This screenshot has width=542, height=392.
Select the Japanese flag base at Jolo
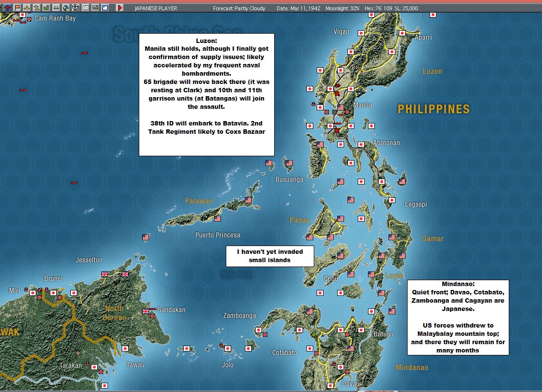pyautogui.click(x=227, y=349)
